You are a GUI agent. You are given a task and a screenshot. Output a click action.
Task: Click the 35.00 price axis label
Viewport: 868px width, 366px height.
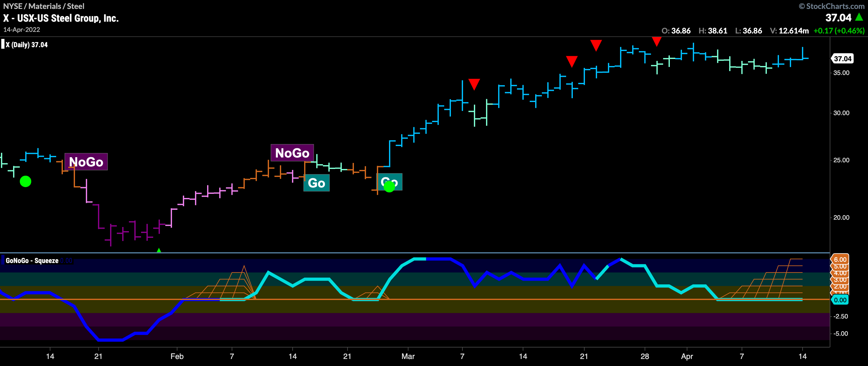click(x=841, y=73)
